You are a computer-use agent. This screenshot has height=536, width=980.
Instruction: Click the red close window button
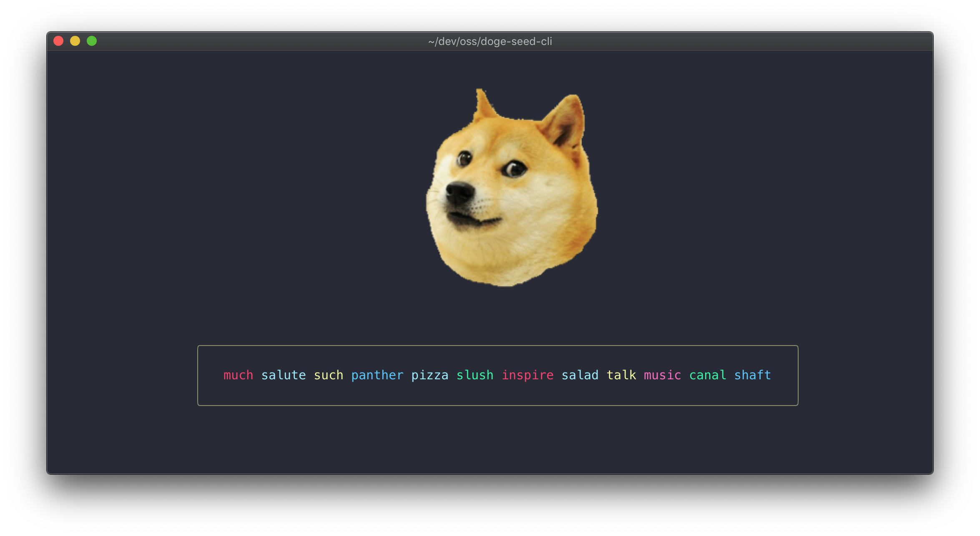click(58, 41)
